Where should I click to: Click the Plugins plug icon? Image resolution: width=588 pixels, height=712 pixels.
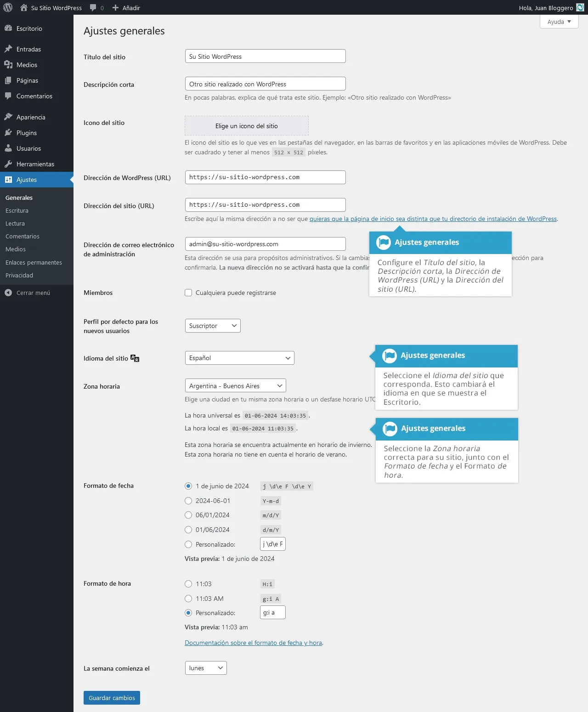(8, 133)
